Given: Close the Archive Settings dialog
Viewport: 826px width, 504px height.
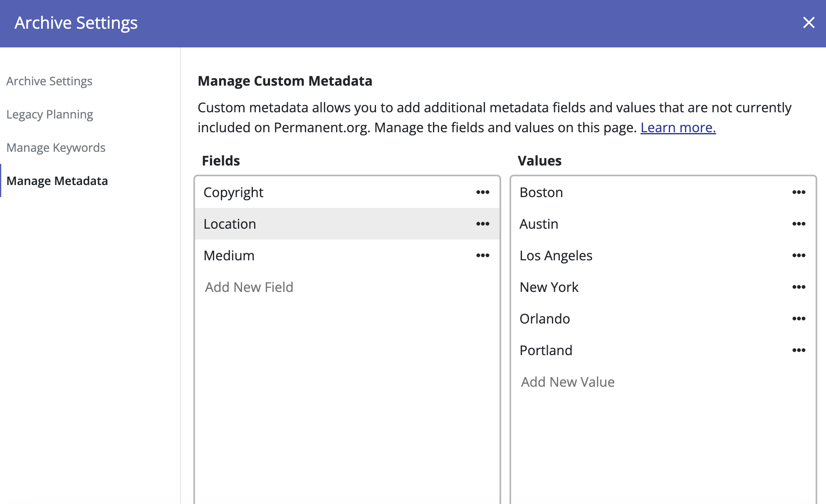Looking at the screenshot, I should 809,22.
